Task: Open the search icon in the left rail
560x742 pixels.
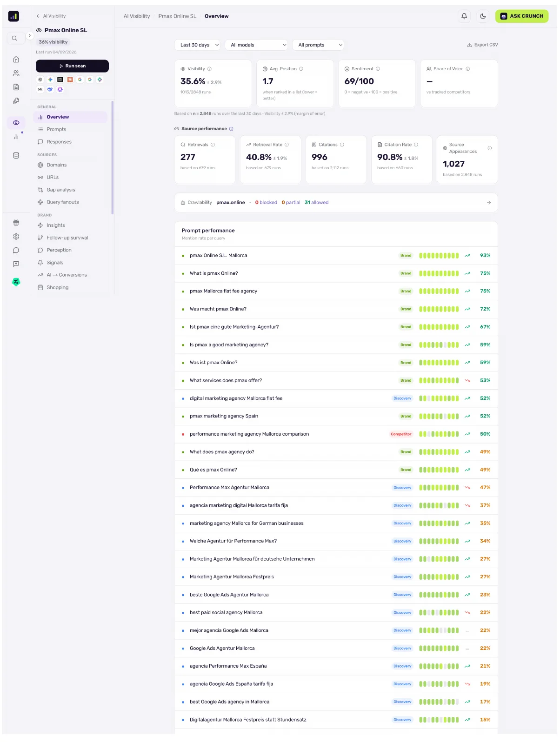Action: [14, 38]
